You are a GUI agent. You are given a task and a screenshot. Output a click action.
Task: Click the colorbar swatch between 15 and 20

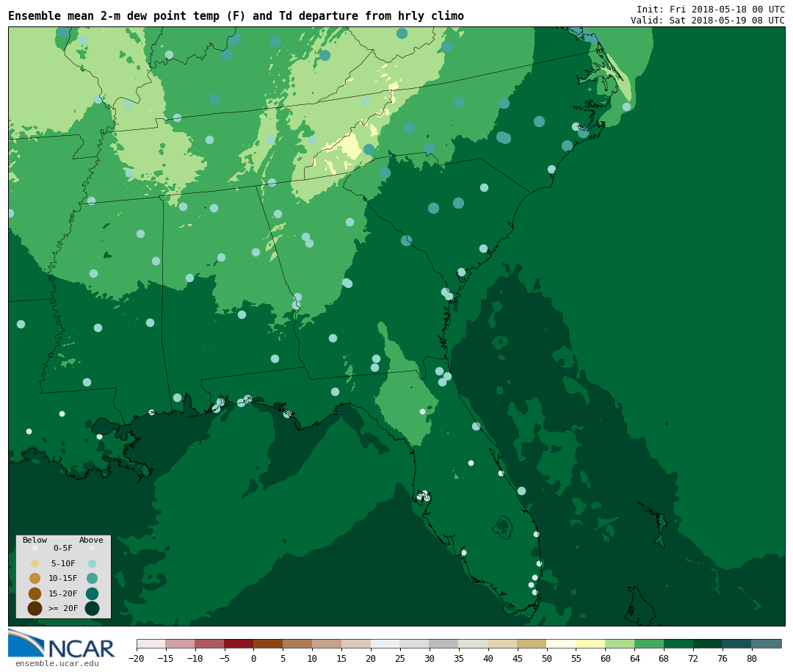[x=356, y=643]
